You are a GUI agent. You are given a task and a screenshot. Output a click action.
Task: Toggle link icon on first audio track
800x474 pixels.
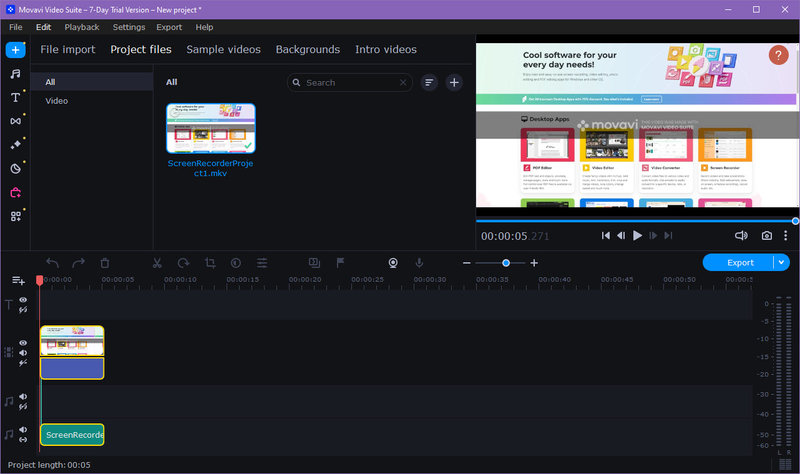23,407
